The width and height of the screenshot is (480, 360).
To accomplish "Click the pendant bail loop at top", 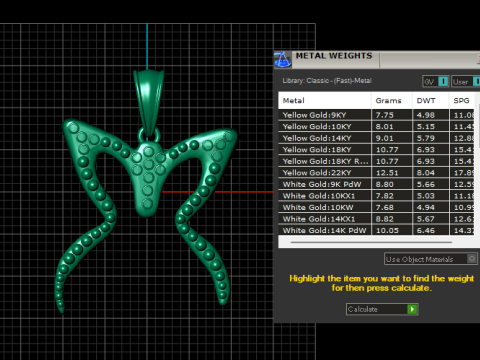I will pos(149,102).
